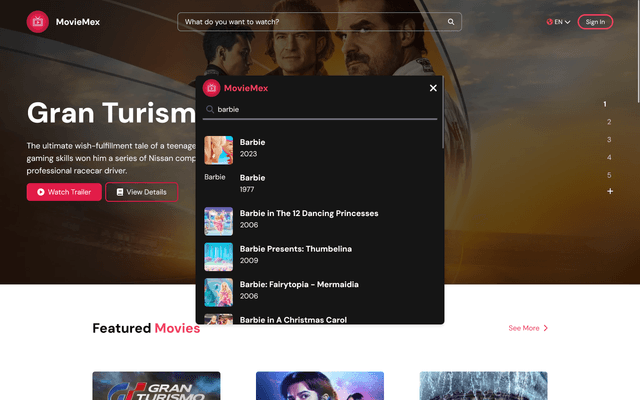
Task: Open Barbie Presents: Thumbelina result
Action: [x=320, y=256]
